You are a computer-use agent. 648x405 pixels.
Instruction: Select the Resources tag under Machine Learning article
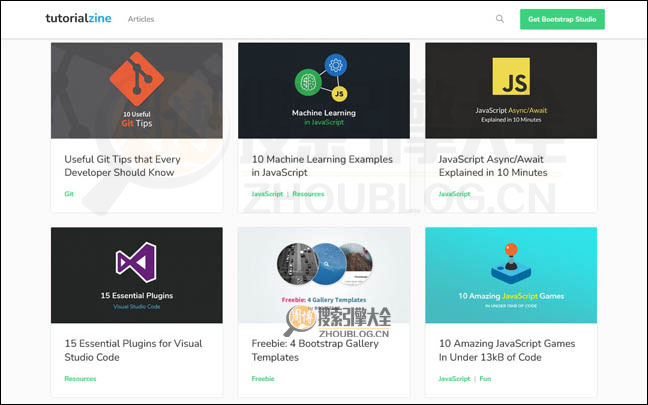[x=308, y=194]
